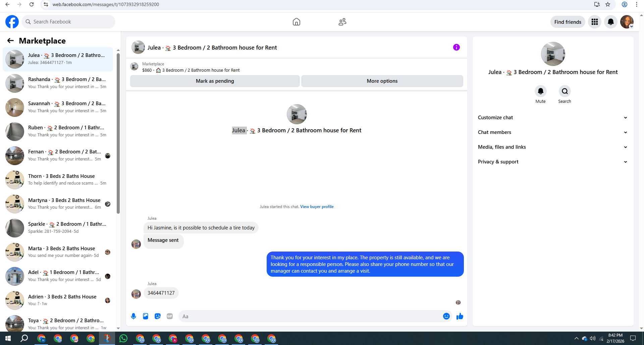This screenshot has height=345, width=644.
Task: Open Fernan conversation
Action: click(x=58, y=155)
